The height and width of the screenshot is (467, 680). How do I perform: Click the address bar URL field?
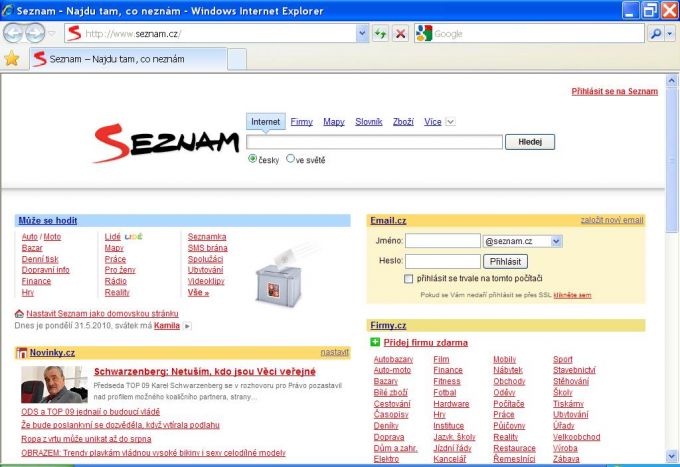click(219, 33)
